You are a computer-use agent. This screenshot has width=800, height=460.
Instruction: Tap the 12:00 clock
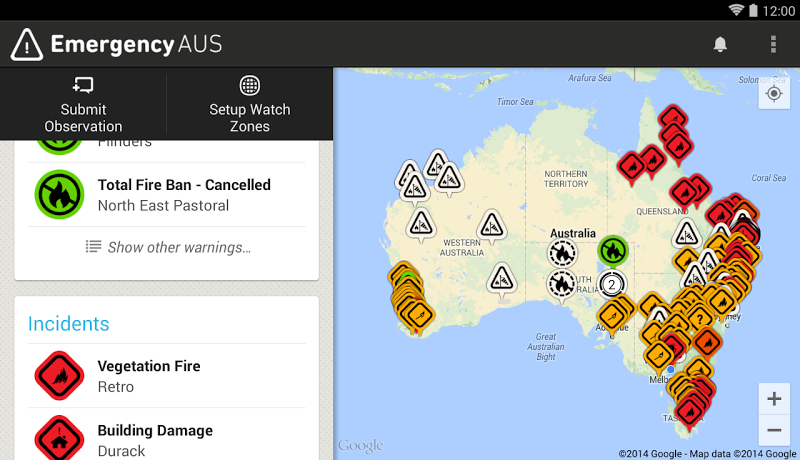coord(779,11)
